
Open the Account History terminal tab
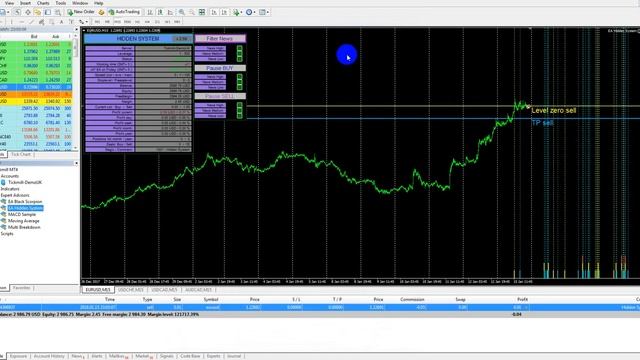coord(49,356)
